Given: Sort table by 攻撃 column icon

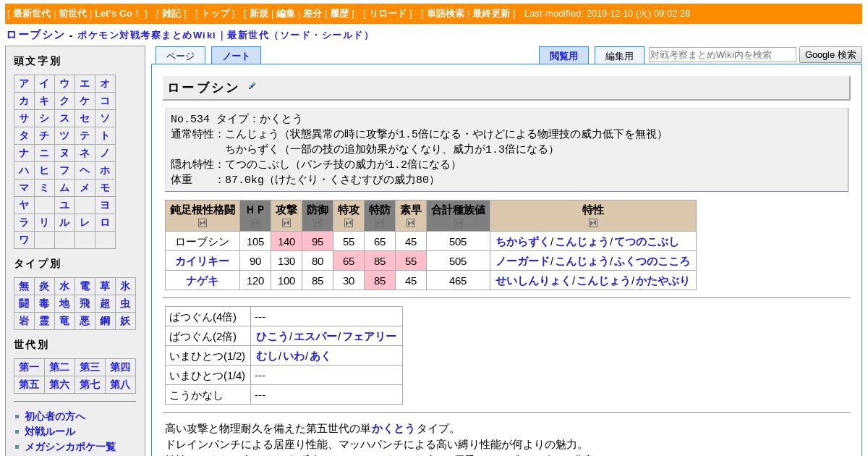Looking at the screenshot, I should [x=286, y=223].
